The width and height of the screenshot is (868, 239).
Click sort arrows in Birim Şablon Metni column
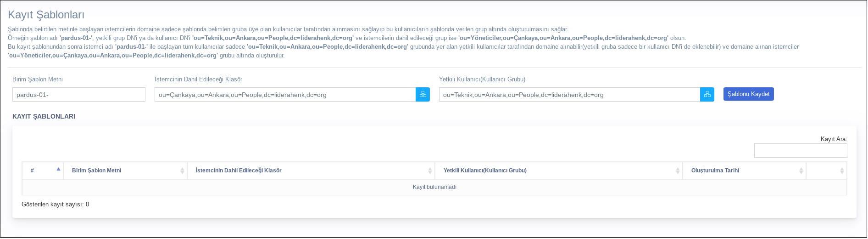pyautogui.click(x=182, y=171)
